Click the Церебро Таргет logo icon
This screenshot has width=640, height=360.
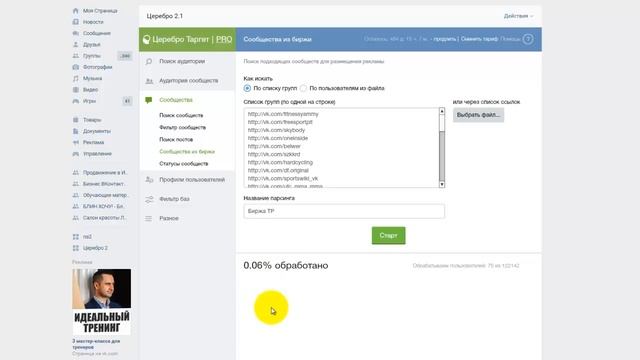[x=147, y=40]
